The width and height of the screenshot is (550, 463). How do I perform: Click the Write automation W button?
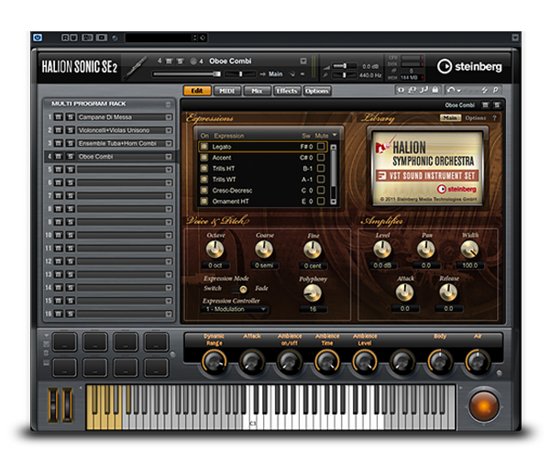point(73,38)
